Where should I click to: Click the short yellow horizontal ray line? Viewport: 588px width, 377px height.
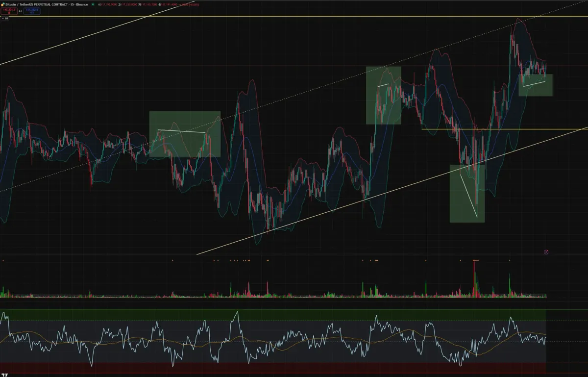pyautogui.click(x=505, y=129)
